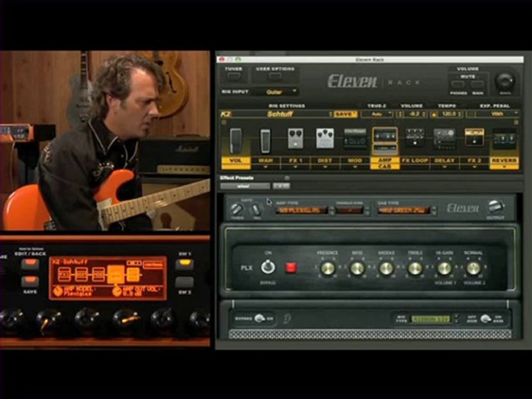Open the Effect Presets dropdown

245,186
